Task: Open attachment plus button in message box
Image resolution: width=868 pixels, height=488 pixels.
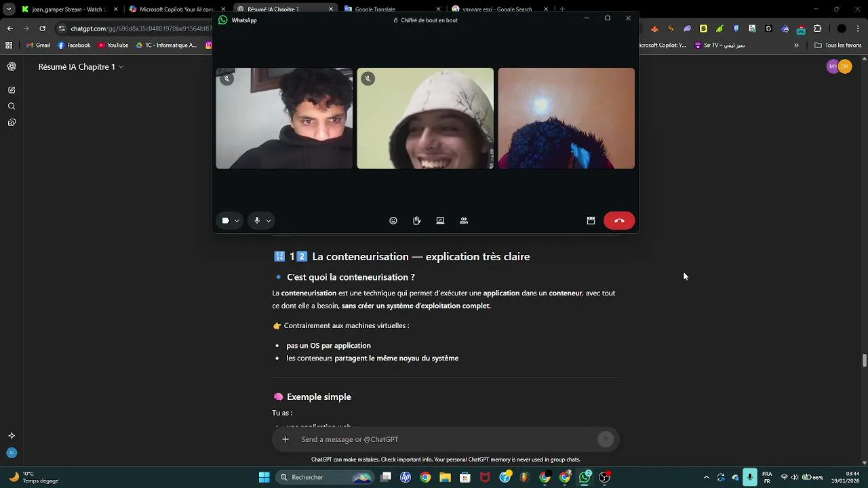Action: [x=285, y=439]
